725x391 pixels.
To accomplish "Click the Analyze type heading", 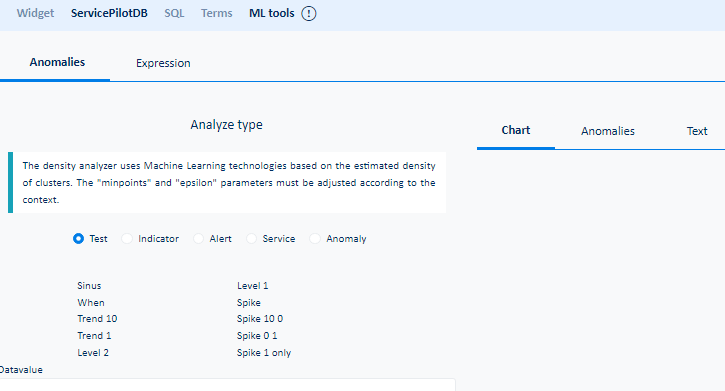I will click(x=227, y=125).
